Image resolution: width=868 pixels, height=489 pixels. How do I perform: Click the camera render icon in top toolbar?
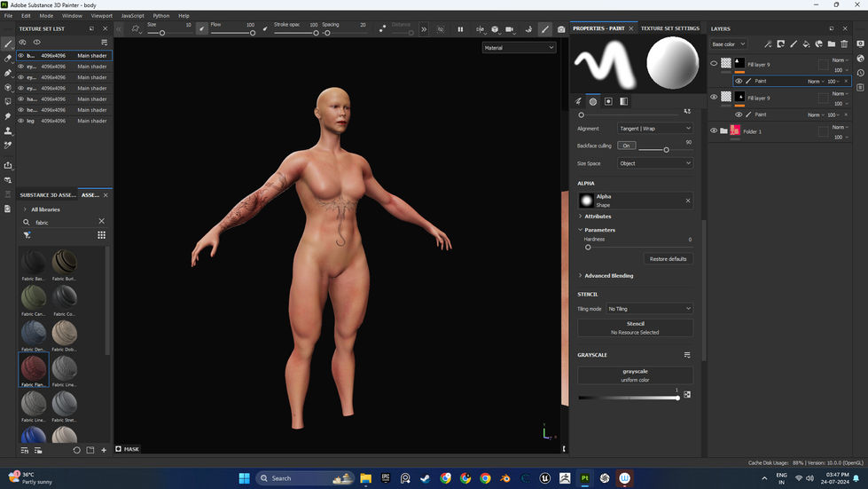coord(561,29)
